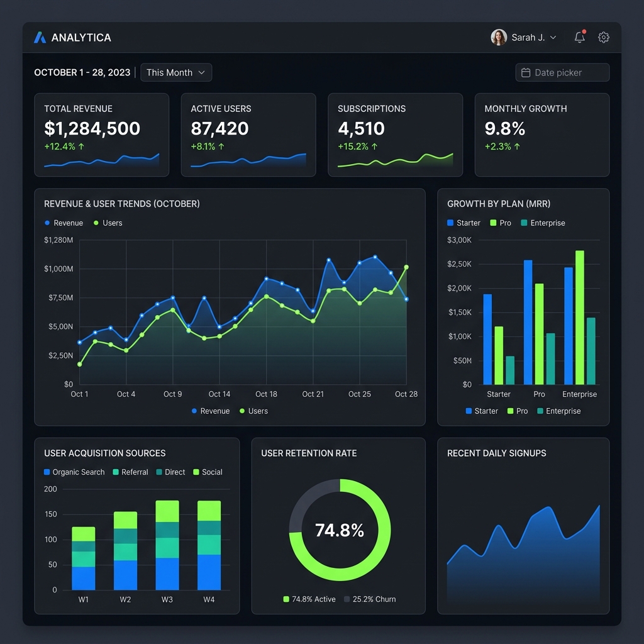
Task: Expand the This Month dropdown
Action: pyautogui.click(x=176, y=73)
